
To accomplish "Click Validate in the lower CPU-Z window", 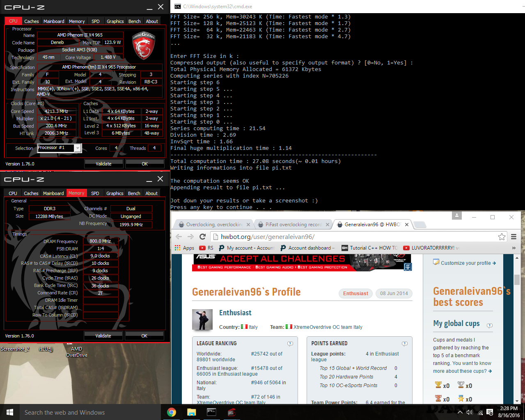I will pyautogui.click(x=103, y=336).
